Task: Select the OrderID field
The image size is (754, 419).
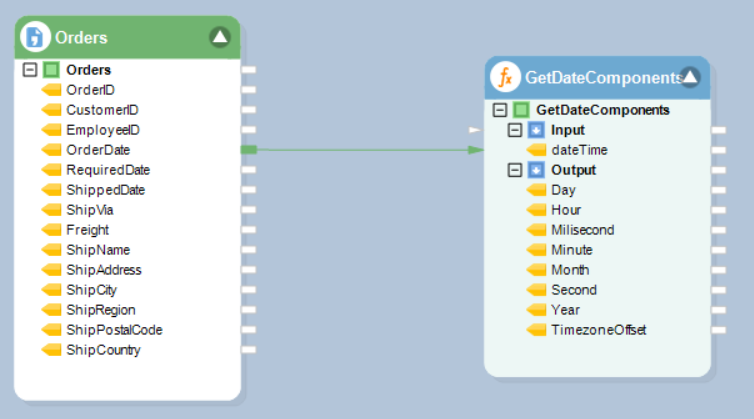Action: [90, 90]
